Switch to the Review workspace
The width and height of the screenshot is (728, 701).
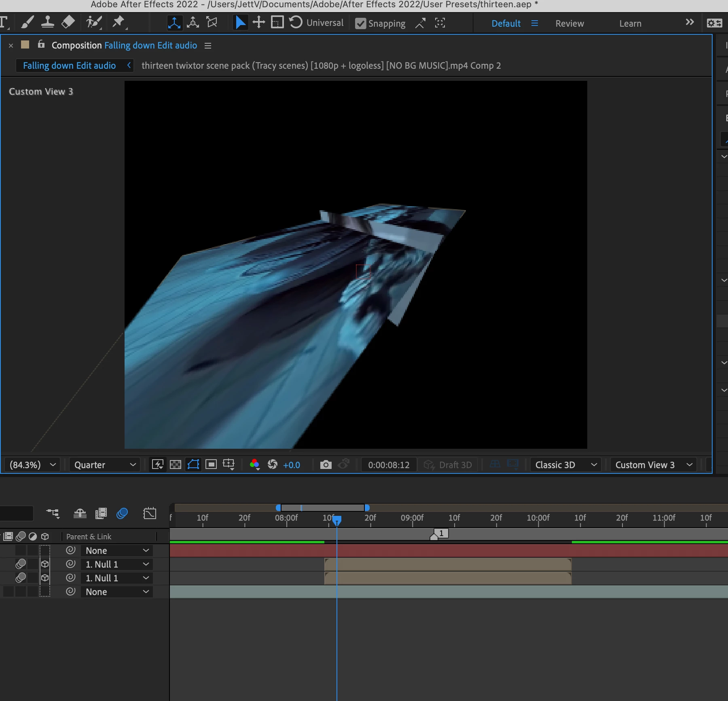click(569, 23)
